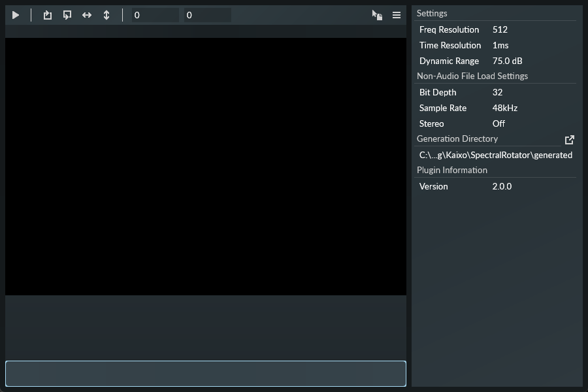Flip spectrum horizontally with the left-right arrow icon
This screenshot has height=392, width=588.
pyautogui.click(x=87, y=15)
